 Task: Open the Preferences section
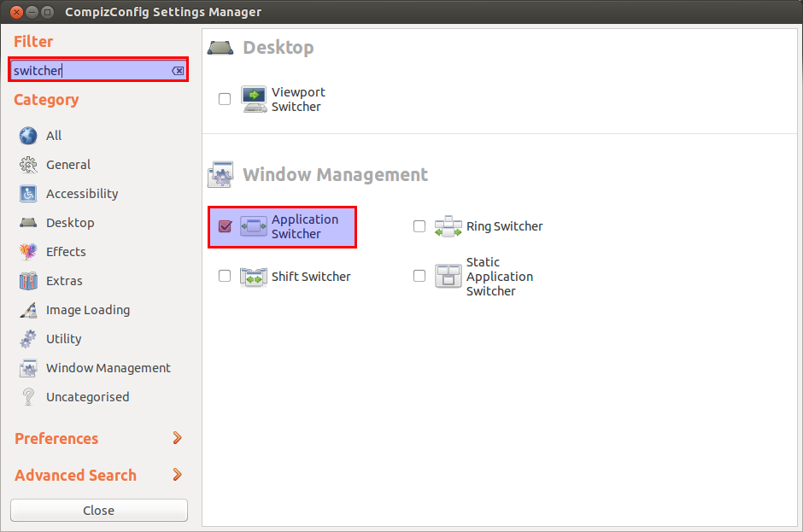coord(56,439)
